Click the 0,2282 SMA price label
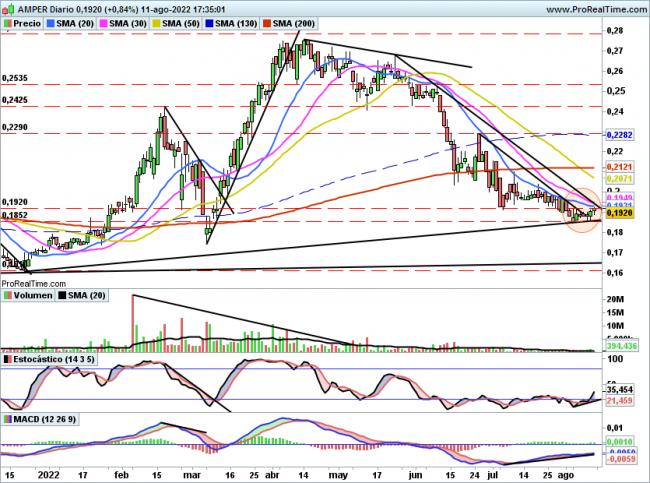The image size is (650, 483). [621, 133]
